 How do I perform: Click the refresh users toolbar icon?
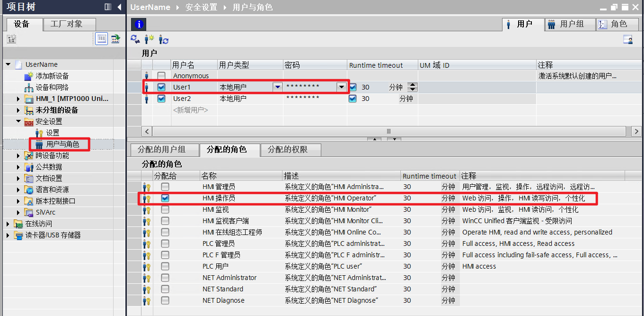click(135, 39)
